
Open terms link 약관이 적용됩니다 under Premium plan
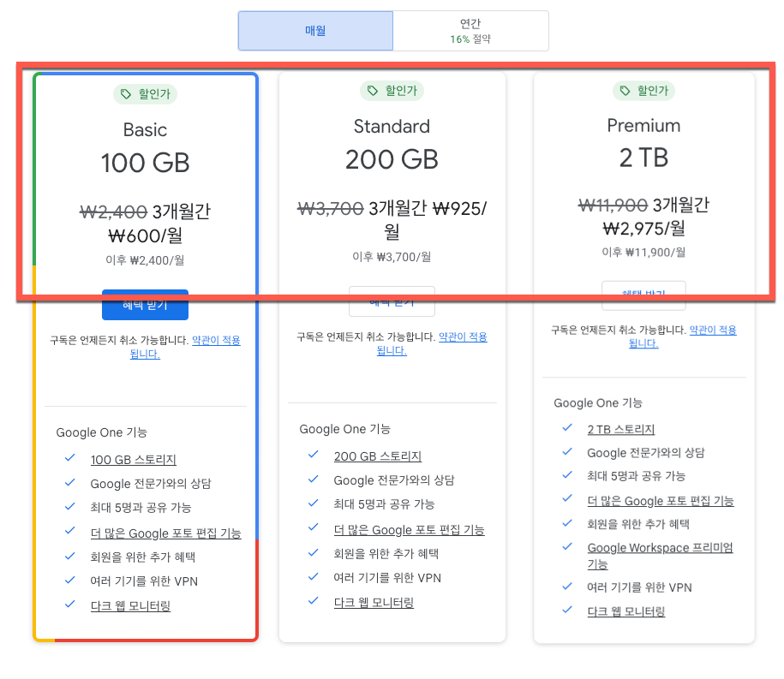683,337
